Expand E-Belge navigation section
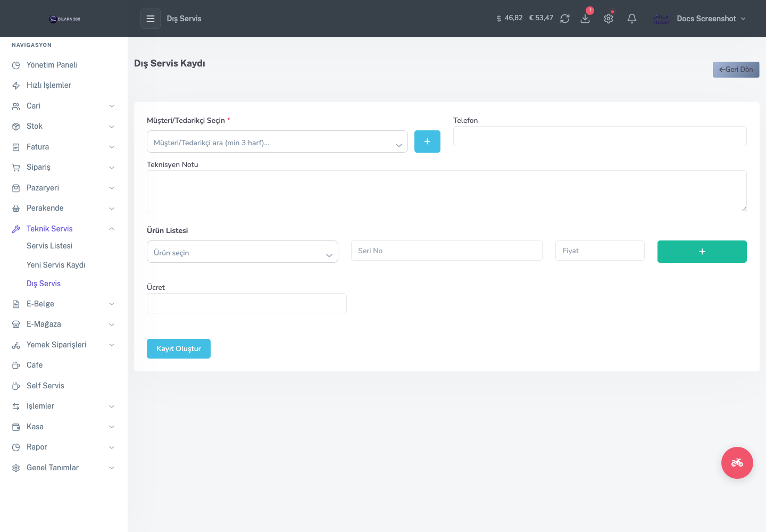Viewport: 766px width, 532px height. (x=64, y=304)
